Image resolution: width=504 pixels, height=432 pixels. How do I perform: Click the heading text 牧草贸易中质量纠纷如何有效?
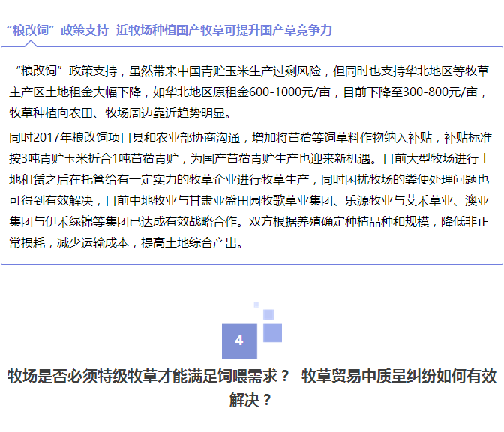(x=399, y=376)
